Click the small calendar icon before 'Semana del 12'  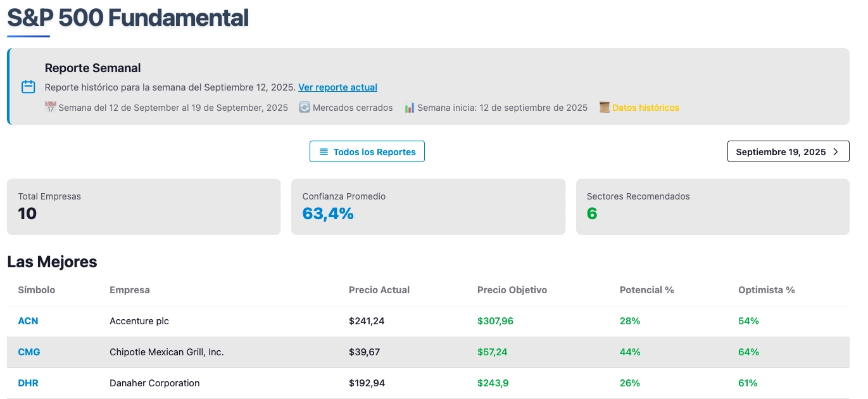[51, 108]
